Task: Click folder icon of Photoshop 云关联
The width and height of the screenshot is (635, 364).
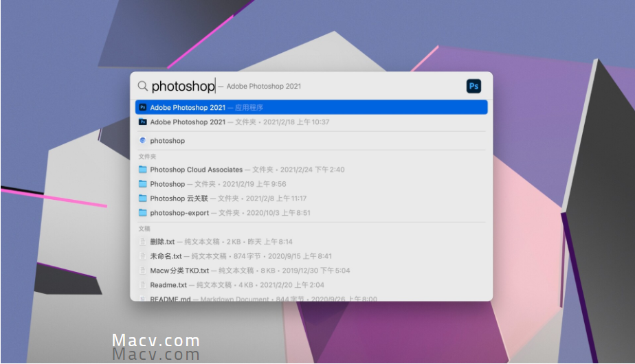Action: point(142,198)
